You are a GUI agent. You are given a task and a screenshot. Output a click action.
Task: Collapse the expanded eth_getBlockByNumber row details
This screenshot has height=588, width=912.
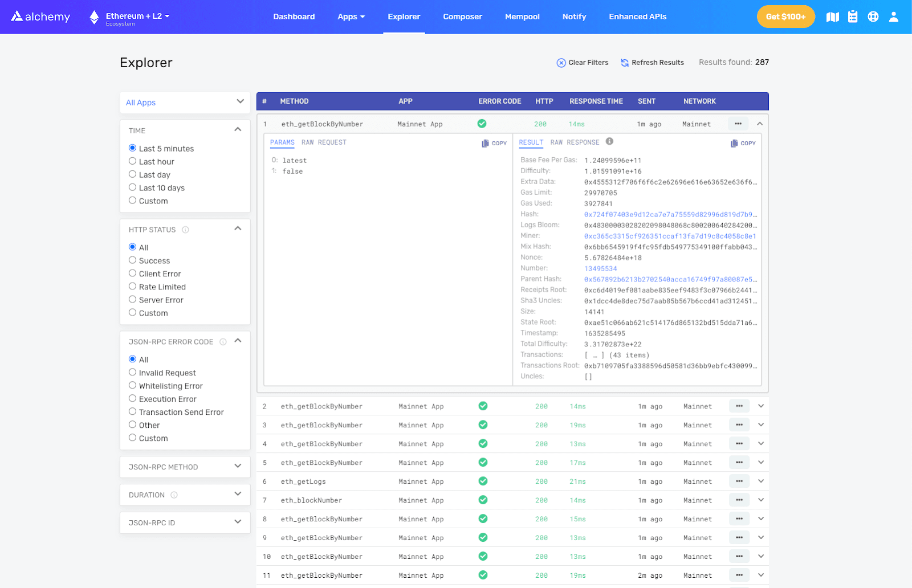pyautogui.click(x=760, y=123)
